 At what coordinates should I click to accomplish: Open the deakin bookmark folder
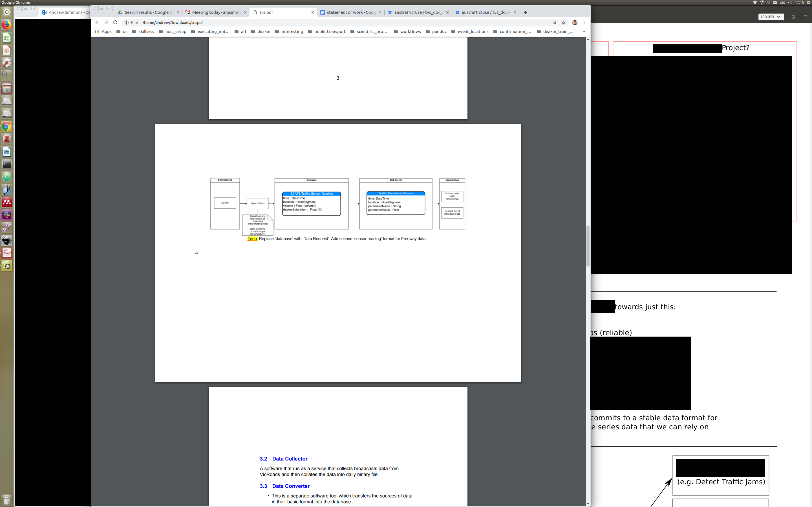pos(261,32)
